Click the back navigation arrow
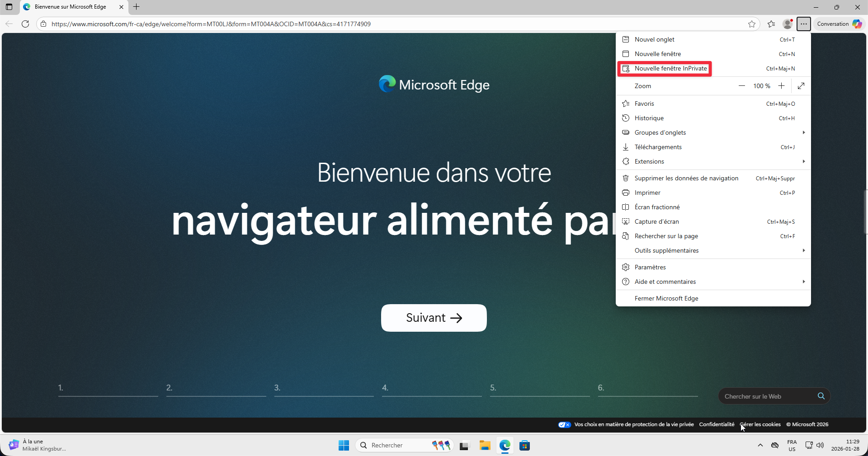Viewport: 868px width, 456px height. (9, 24)
